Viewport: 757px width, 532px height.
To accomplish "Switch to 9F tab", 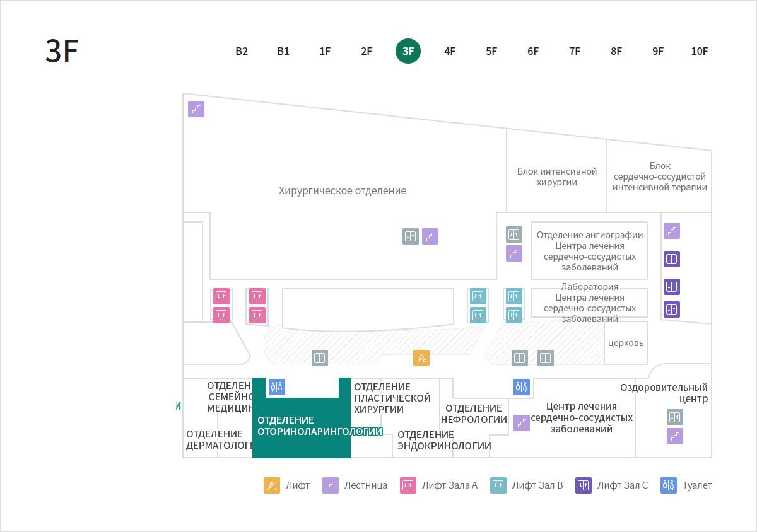I will pyautogui.click(x=658, y=52).
